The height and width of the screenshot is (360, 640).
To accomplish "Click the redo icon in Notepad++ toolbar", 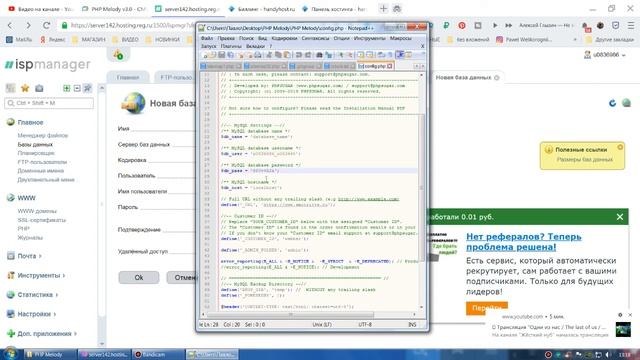I will (x=308, y=55).
